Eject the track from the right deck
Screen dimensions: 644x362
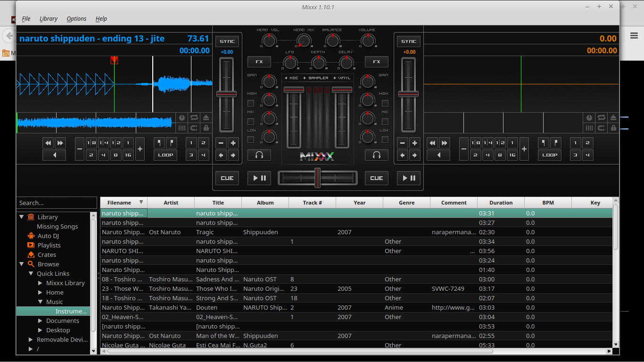point(613,117)
